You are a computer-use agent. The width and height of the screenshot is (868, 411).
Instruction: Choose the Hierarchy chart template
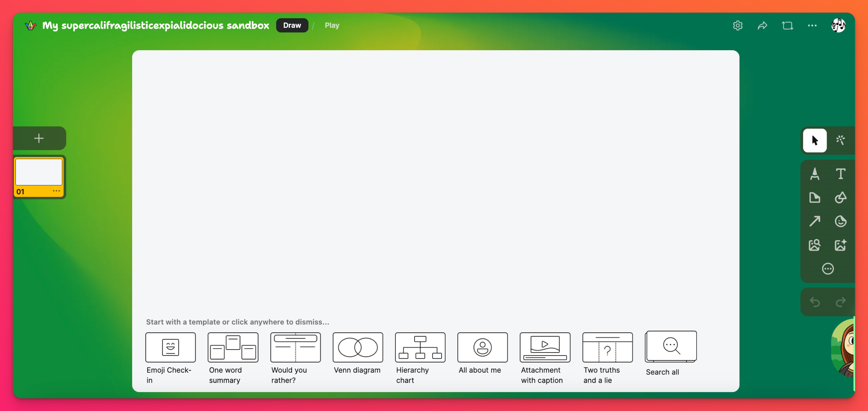420,347
